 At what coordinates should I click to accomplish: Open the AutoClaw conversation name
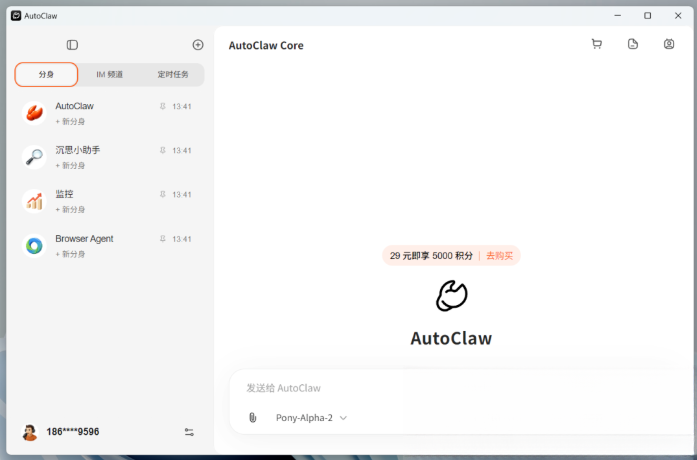[74, 106]
